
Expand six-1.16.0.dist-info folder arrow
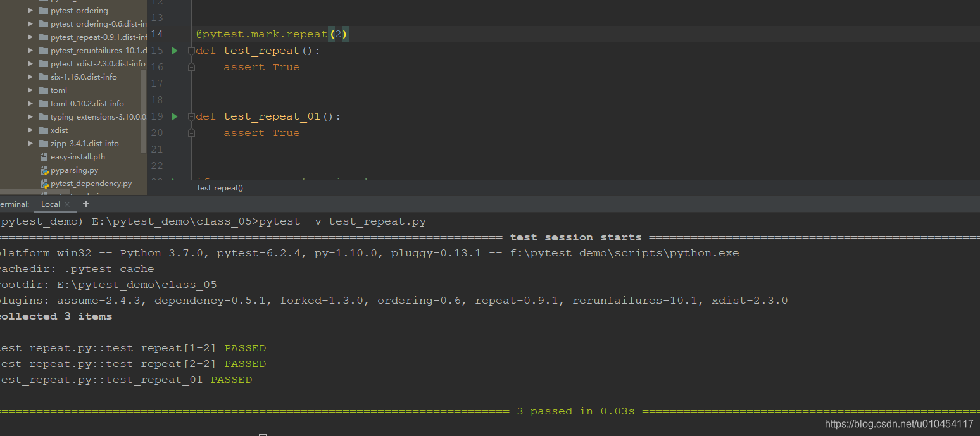pos(30,77)
